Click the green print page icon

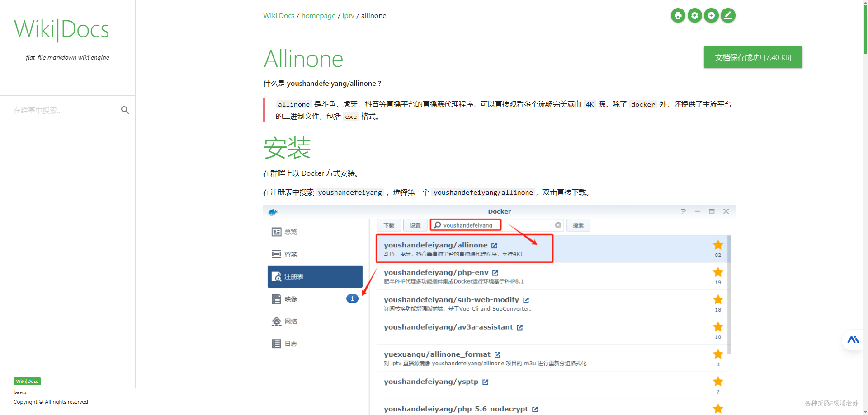(x=678, y=15)
